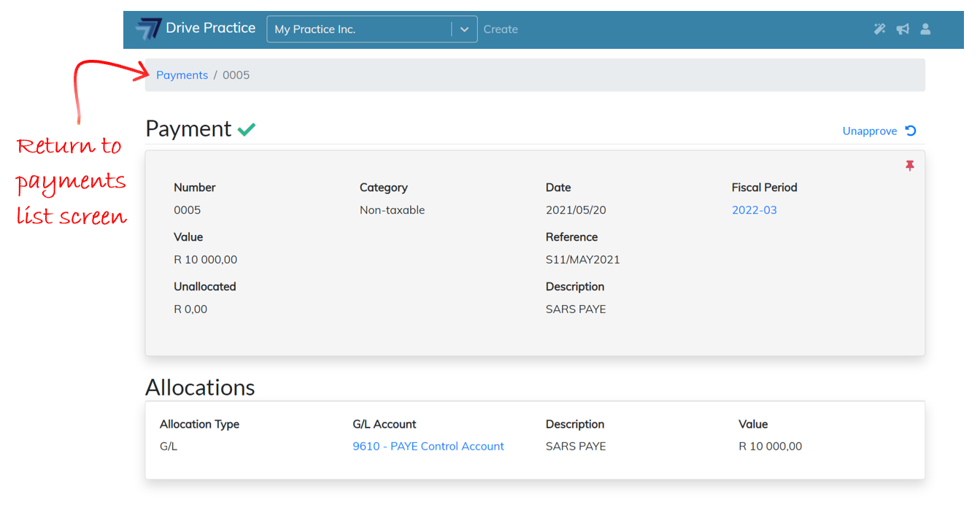Click payment value R 10 000,00
This screenshot has height=516, width=980.
205,260
